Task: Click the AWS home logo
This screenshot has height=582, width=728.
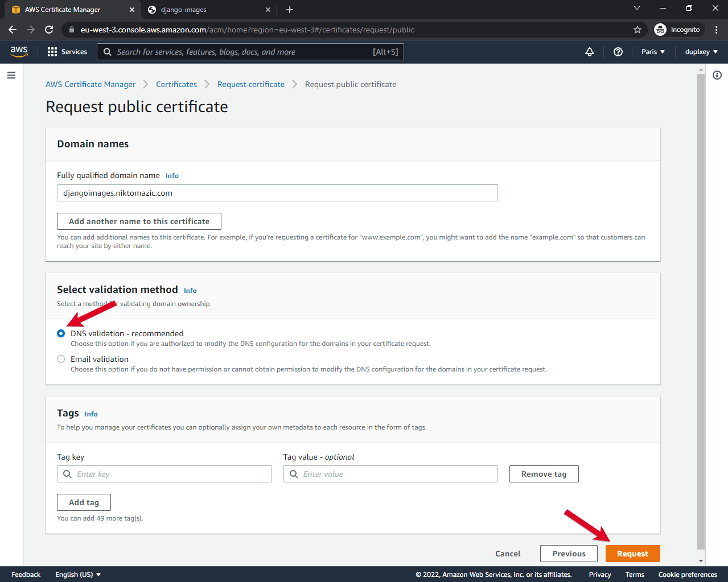Action: point(19,51)
